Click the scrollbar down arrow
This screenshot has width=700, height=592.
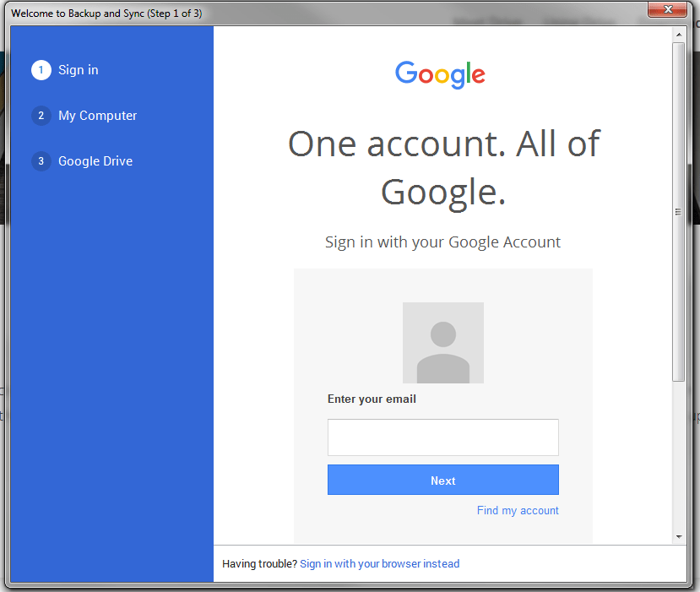point(679,536)
